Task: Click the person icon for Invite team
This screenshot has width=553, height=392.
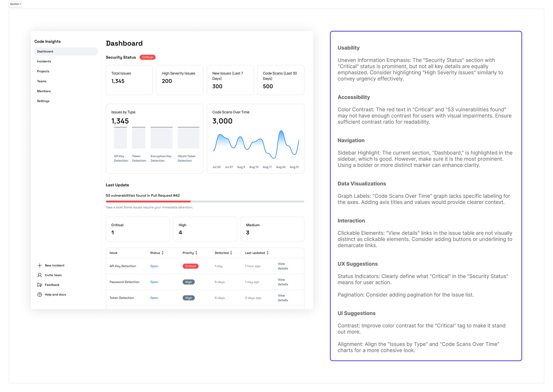Action: tap(40, 275)
